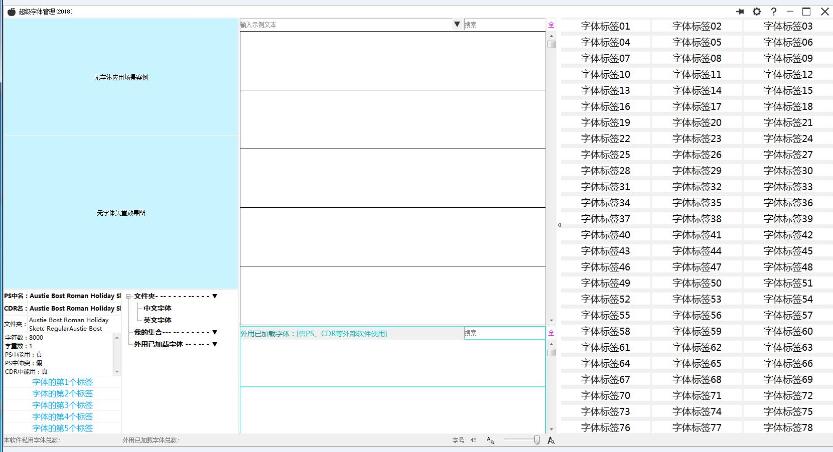Select 字体标签29
Viewport: 833px width, 452px height.
tap(696, 170)
